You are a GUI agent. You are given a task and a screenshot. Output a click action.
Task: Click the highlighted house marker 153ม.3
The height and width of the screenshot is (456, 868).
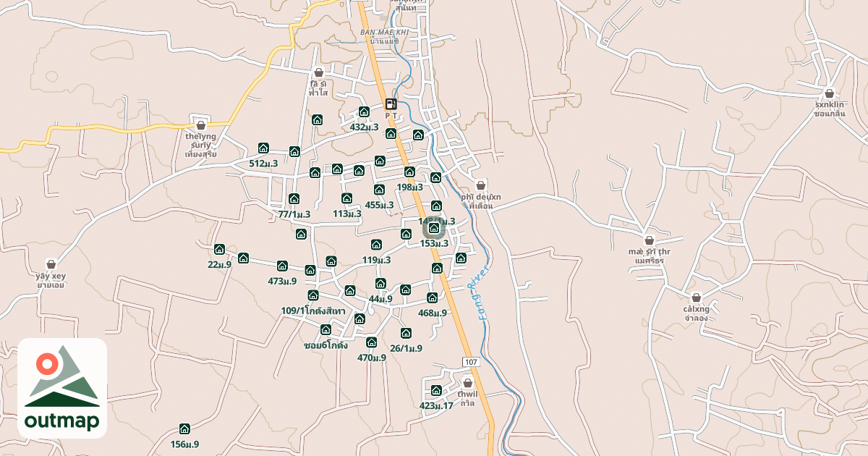(x=433, y=228)
